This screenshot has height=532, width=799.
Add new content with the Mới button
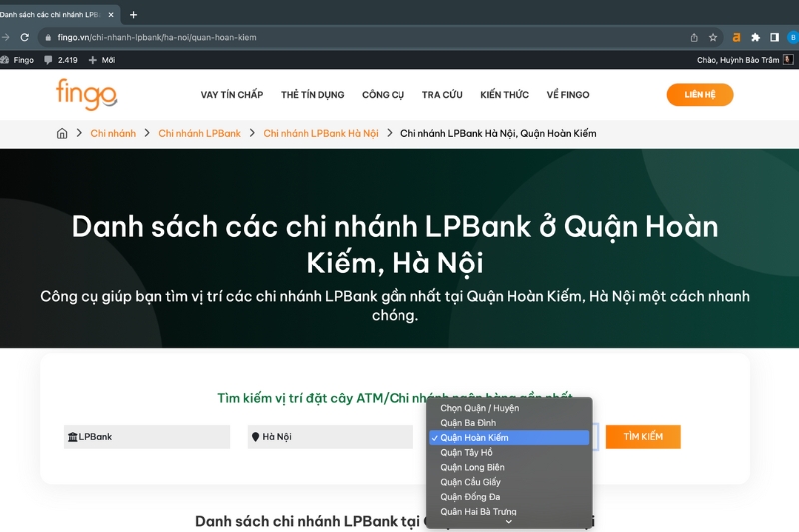point(102,60)
